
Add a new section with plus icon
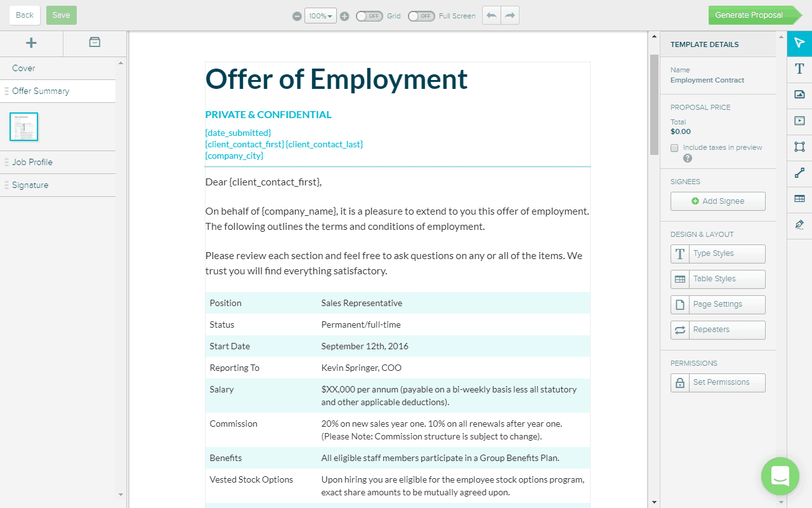pos(31,43)
